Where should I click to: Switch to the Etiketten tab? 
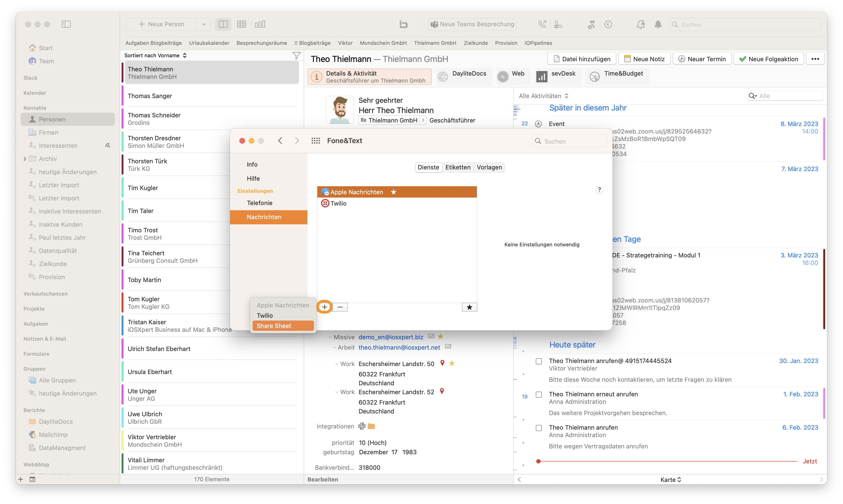click(457, 168)
